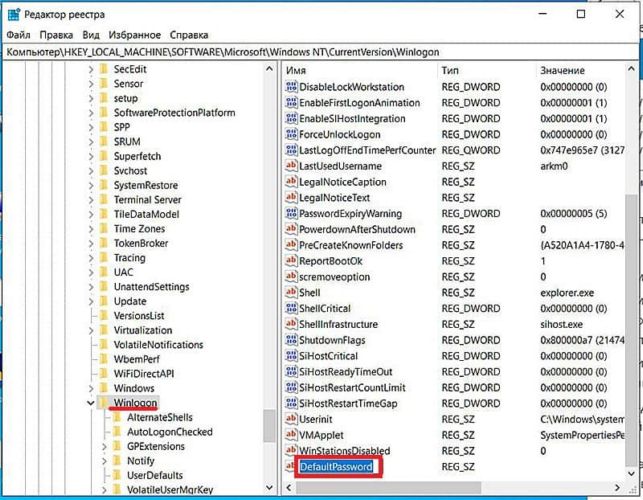
Task: Open the Вид menu
Action: tap(91, 35)
